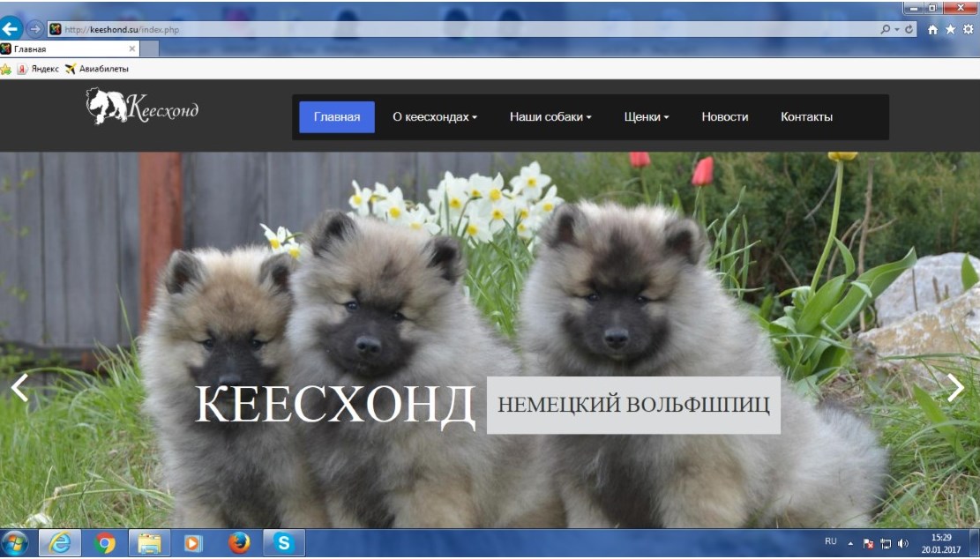Image resolution: width=980 pixels, height=559 pixels.
Task: Open browser Tools gear icon
Action: pos(968,29)
